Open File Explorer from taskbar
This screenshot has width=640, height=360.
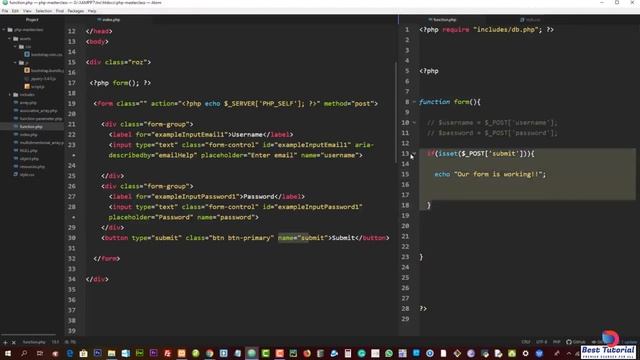coord(111,353)
